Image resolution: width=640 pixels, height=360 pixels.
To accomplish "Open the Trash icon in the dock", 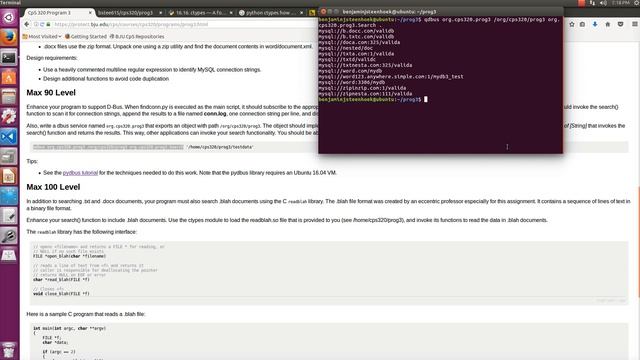I will [9, 350].
